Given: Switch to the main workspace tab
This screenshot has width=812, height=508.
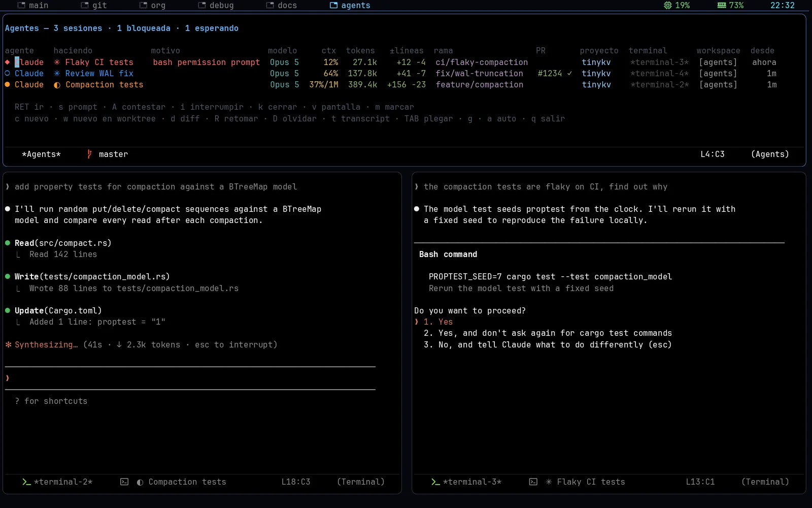Looking at the screenshot, I should (x=32, y=5).
